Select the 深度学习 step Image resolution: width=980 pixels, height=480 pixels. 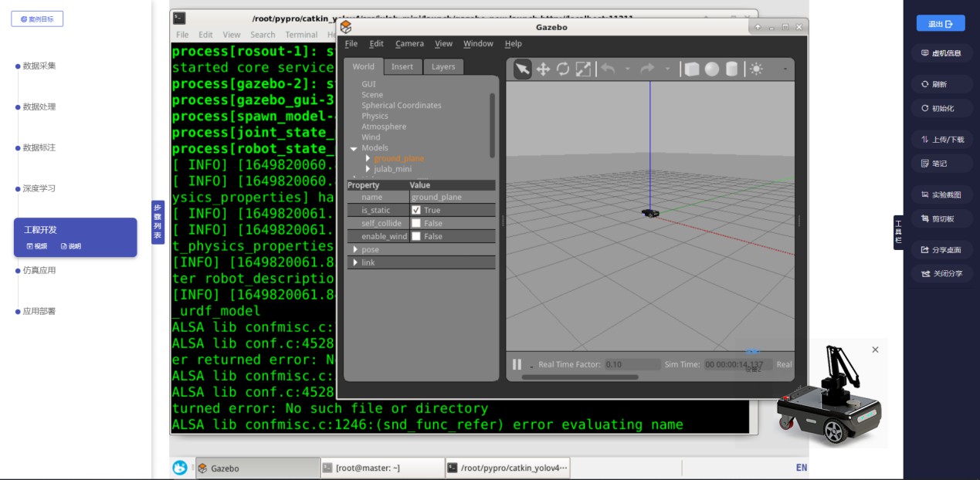[39, 188]
